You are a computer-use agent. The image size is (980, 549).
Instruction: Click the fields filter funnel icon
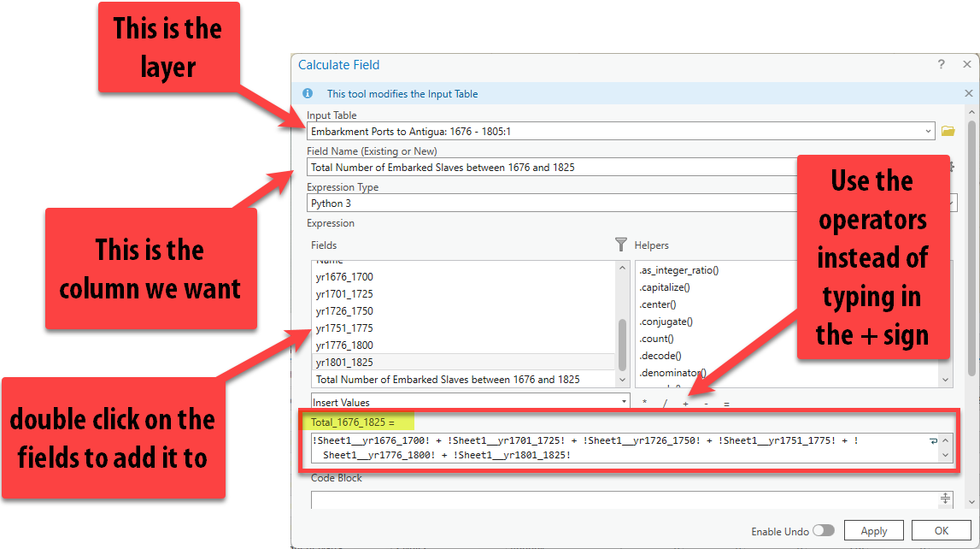coord(621,245)
